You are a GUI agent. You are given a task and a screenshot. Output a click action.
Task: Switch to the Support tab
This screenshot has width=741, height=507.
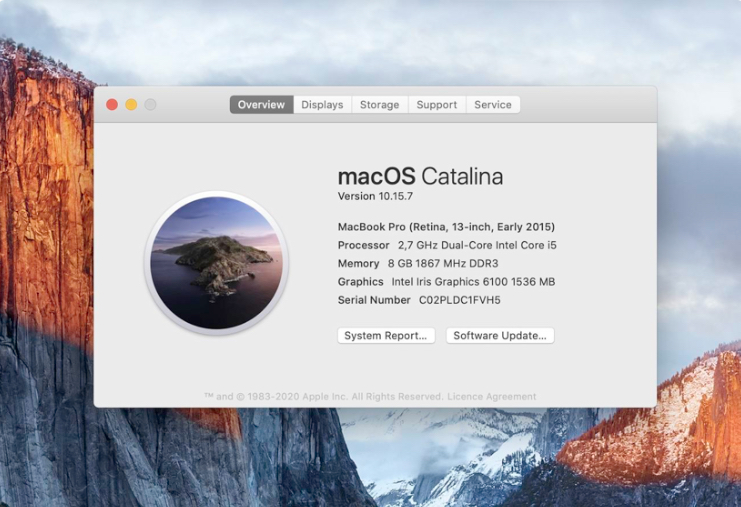[x=437, y=104]
